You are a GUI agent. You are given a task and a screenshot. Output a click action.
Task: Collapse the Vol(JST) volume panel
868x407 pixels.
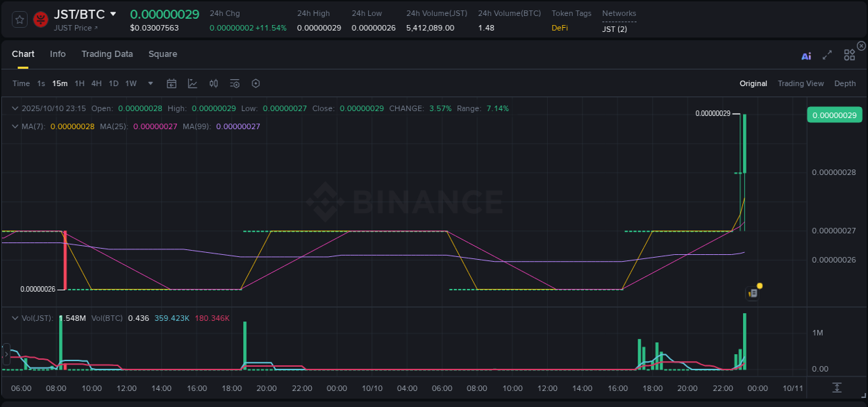(x=15, y=318)
